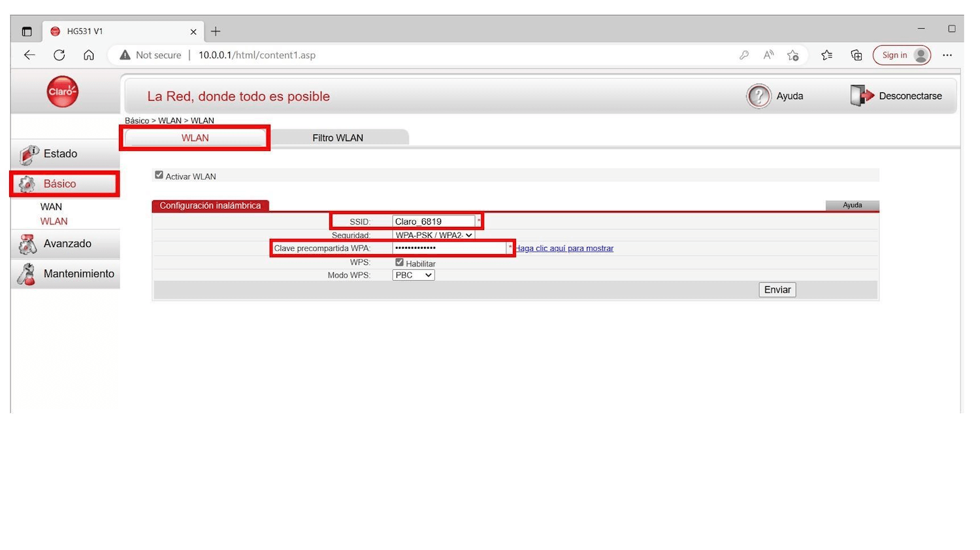Uncheck the Activar WLAN checkbox
Viewport: 980px width, 550px height.
pos(159,175)
